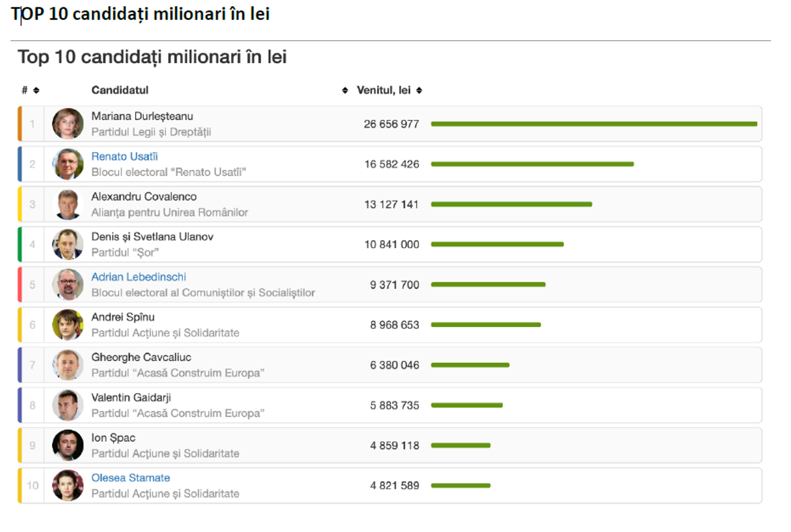
Task: Click Olesea Stamate's portrait photo
Action: 68,485
